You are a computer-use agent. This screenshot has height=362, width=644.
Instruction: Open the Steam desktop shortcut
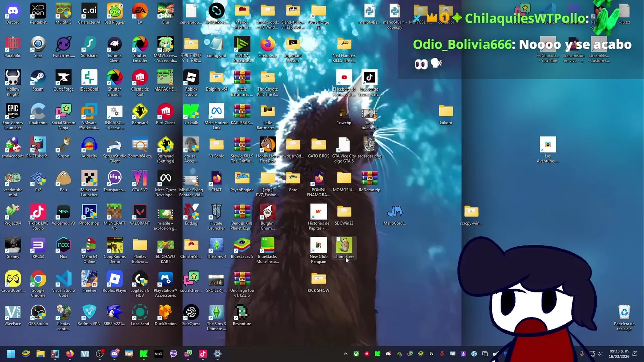[x=38, y=81]
